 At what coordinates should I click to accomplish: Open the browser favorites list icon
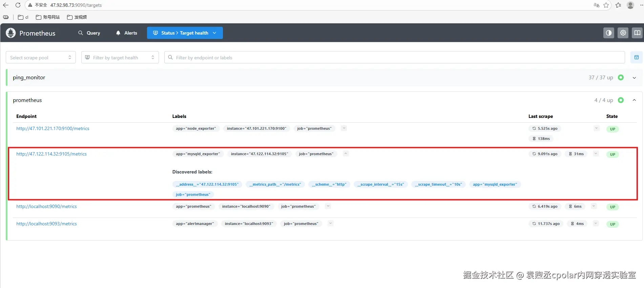pos(618,5)
